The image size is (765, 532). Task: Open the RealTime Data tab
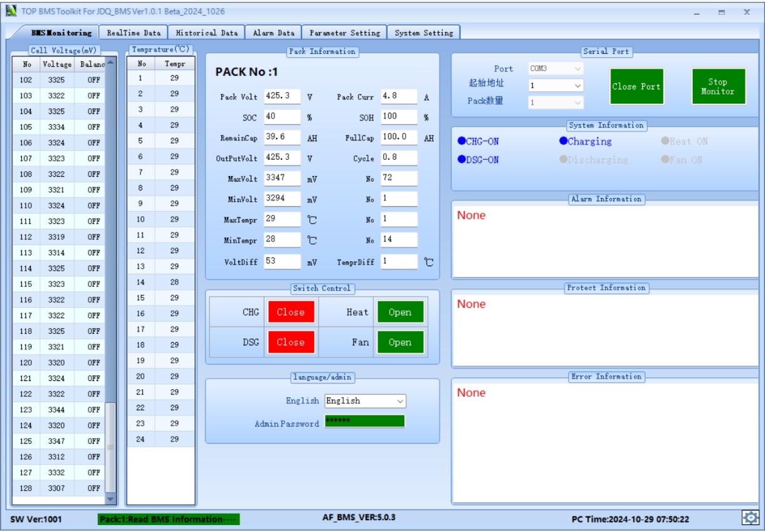point(134,33)
